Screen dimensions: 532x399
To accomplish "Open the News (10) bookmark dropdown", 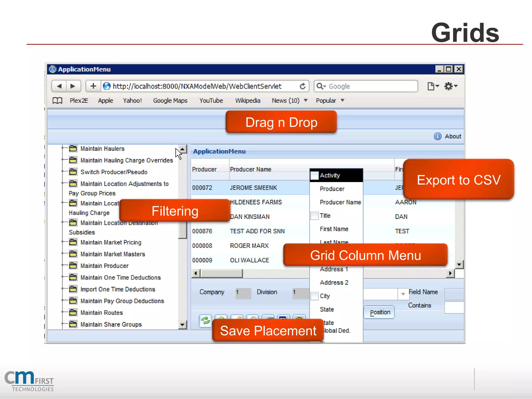I will pos(306,101).
